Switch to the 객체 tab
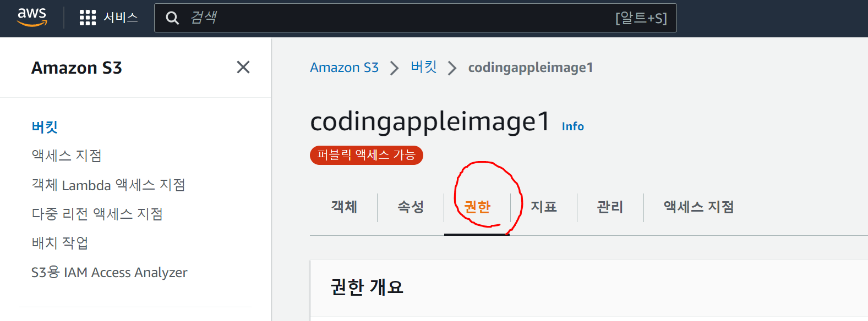868x321 pixels. point(345,207)
